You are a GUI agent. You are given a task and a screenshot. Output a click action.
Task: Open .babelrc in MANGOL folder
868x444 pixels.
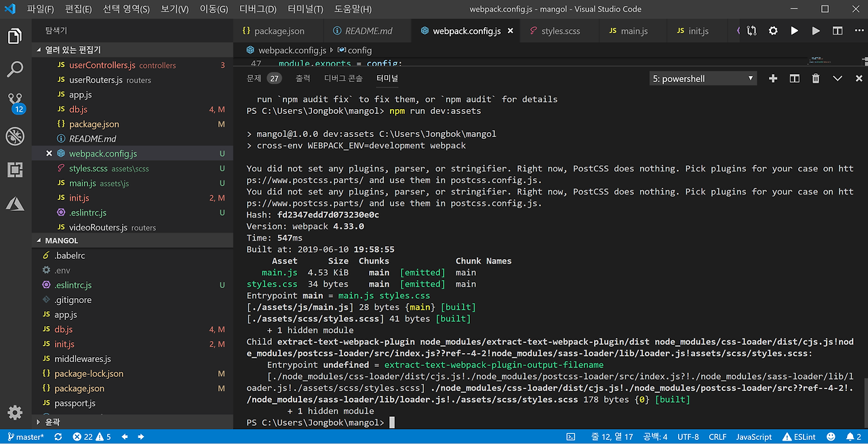(132, 256)
